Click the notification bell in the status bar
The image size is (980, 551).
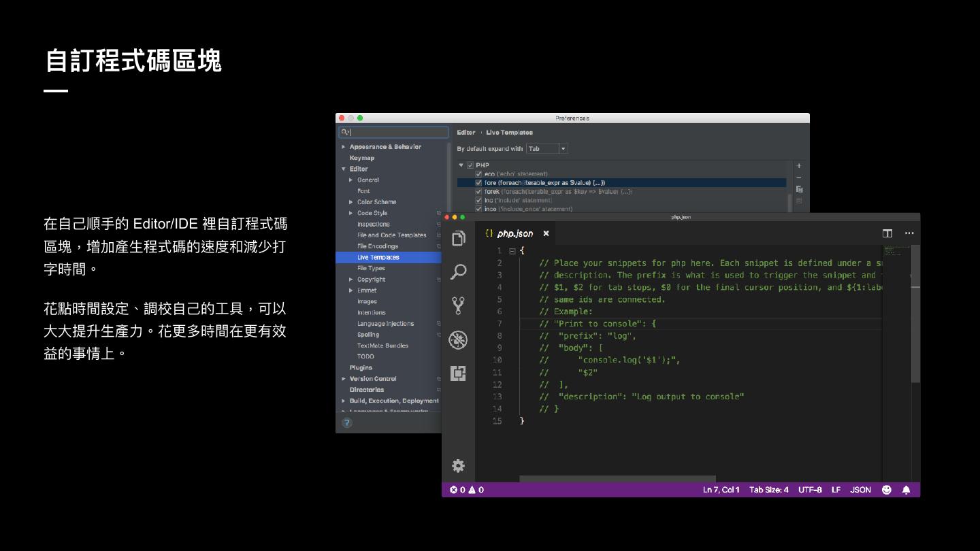pyautogui.click(x=906, y=490)
